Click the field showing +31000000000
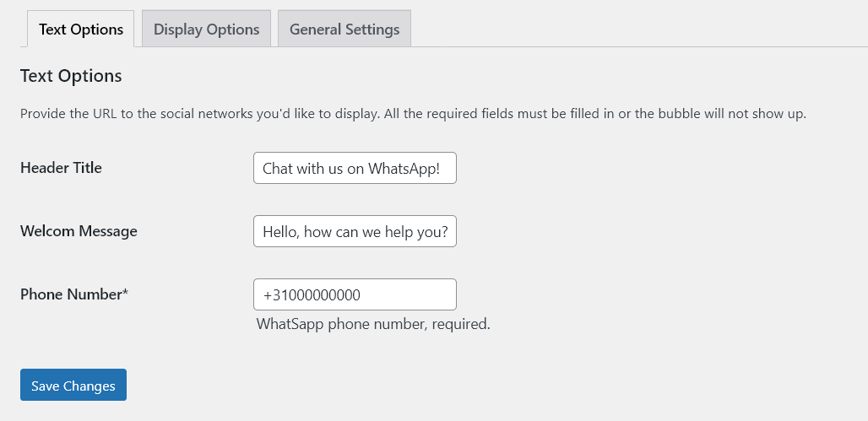Image resolution: width=868 pixels, height=421 pixels. point(355,294)
